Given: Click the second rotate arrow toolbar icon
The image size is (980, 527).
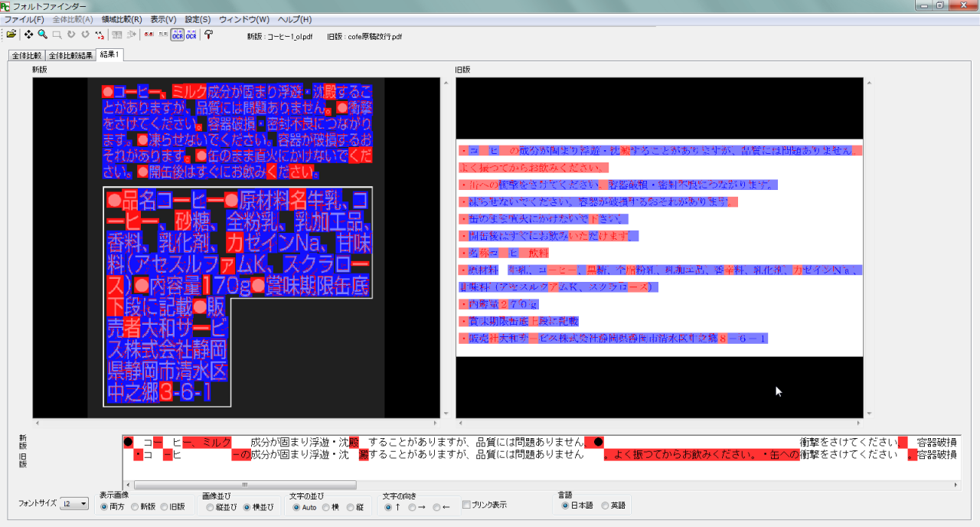Looking at the screenshot, I should 85,34.
